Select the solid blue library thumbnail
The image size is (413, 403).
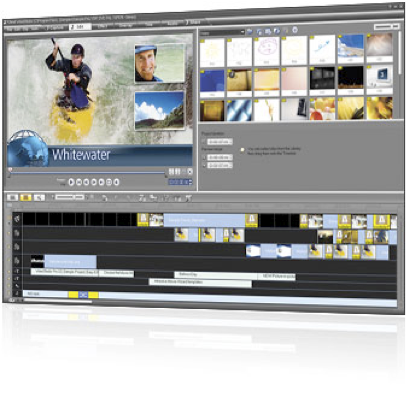coord(212,83)
